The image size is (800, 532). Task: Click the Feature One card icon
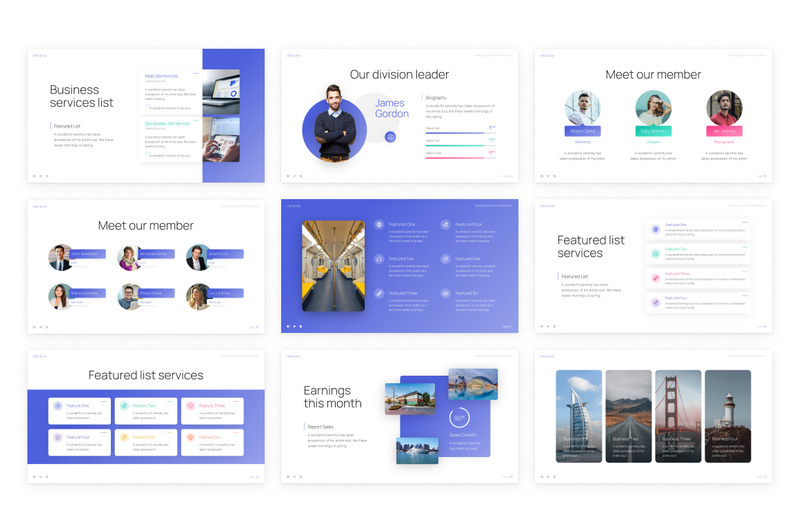(x=58, y=406)
